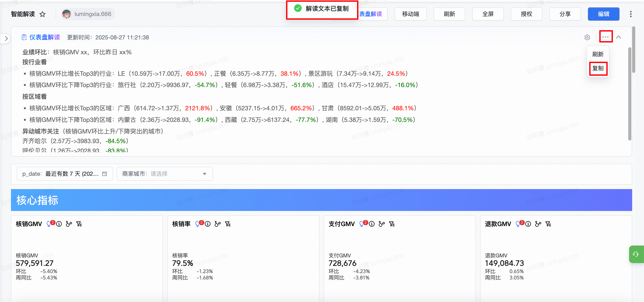
Task: Click the insight lightbulb icon on 核销GMV card
Action: (48, 224)
